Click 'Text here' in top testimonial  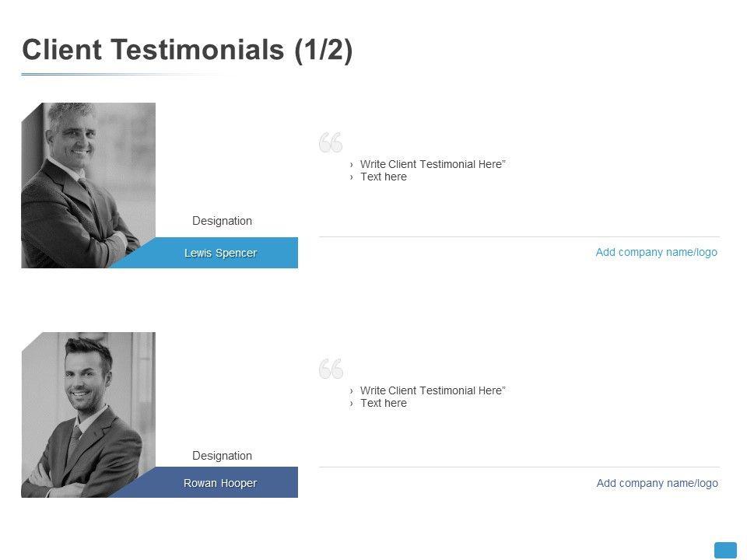(x=383, y=177)
